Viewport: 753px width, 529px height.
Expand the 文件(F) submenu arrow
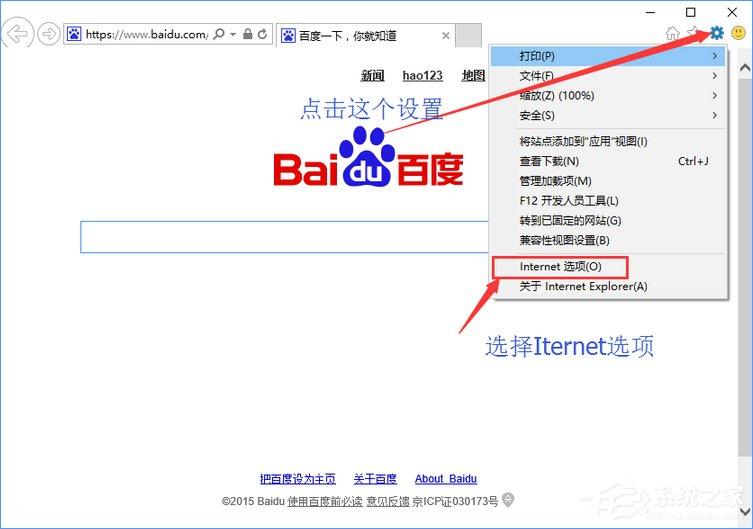tap(715, 76)
